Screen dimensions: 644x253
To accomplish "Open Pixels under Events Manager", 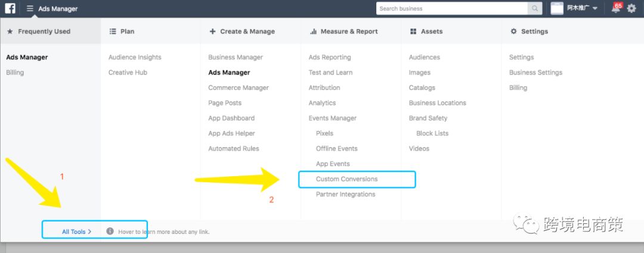I will 324,133.
